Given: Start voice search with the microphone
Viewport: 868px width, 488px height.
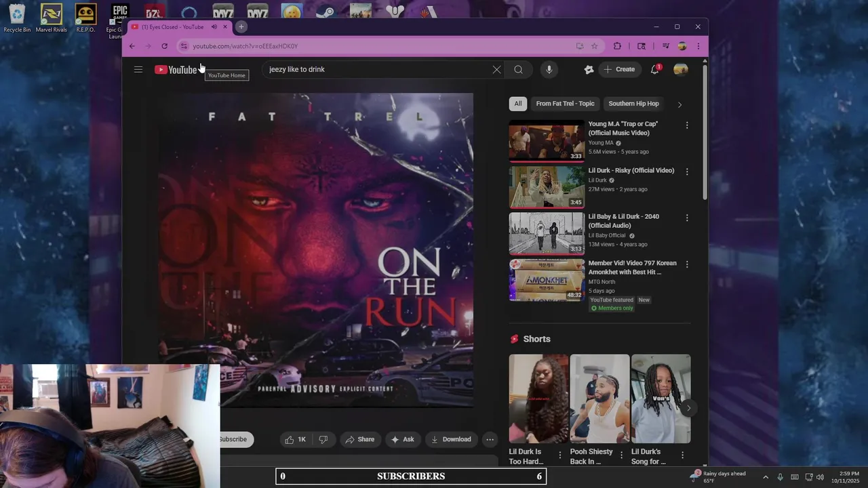Looking at the screenshot, I should [549, 69].
